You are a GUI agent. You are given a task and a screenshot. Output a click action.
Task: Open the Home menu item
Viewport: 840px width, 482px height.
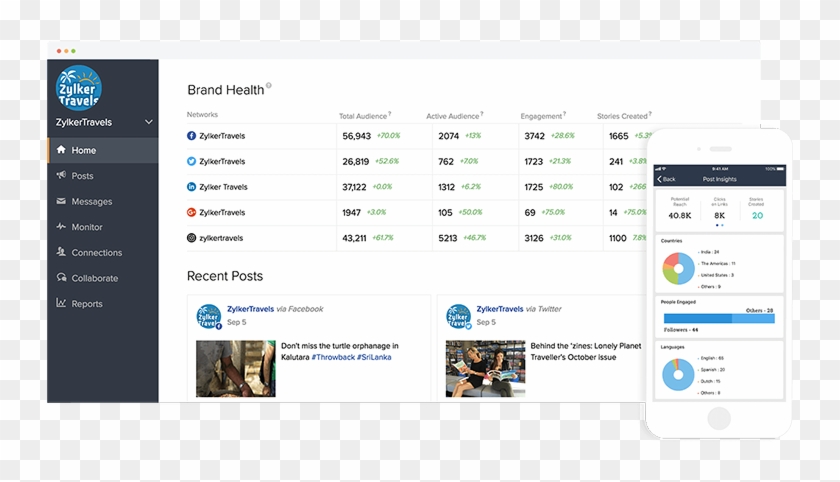(84, 150)
